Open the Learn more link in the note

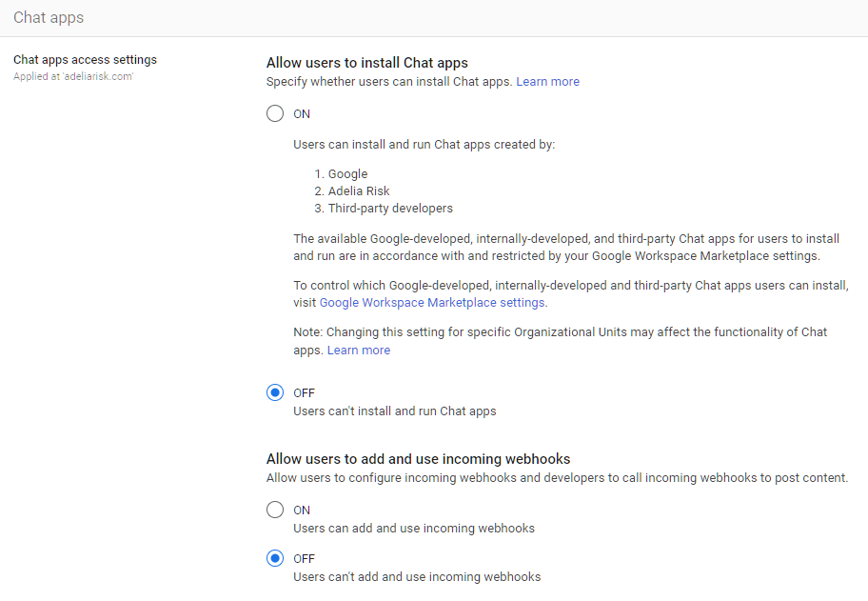click(x=359, y=350)
